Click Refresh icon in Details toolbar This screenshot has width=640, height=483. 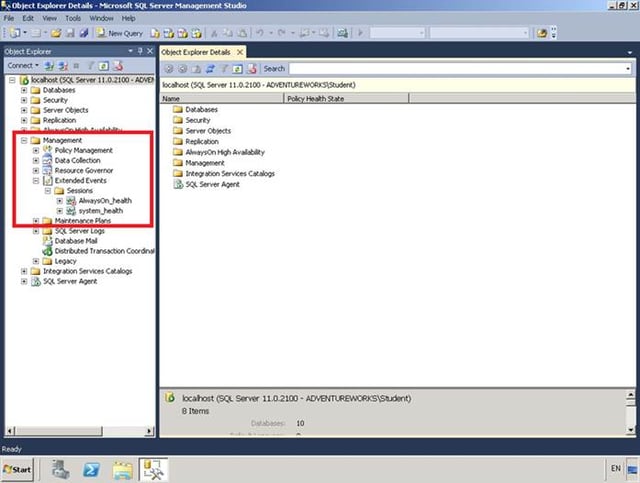237,69
